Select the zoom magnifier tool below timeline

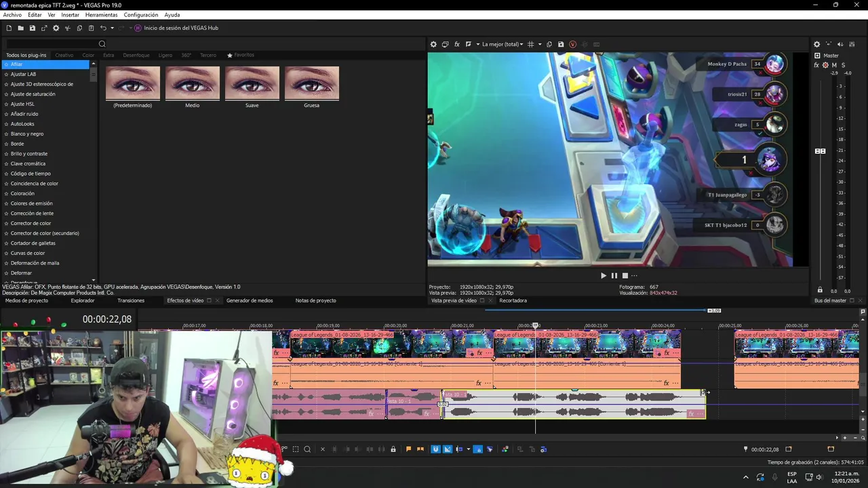pyautogui.click(x=307, y=449)
